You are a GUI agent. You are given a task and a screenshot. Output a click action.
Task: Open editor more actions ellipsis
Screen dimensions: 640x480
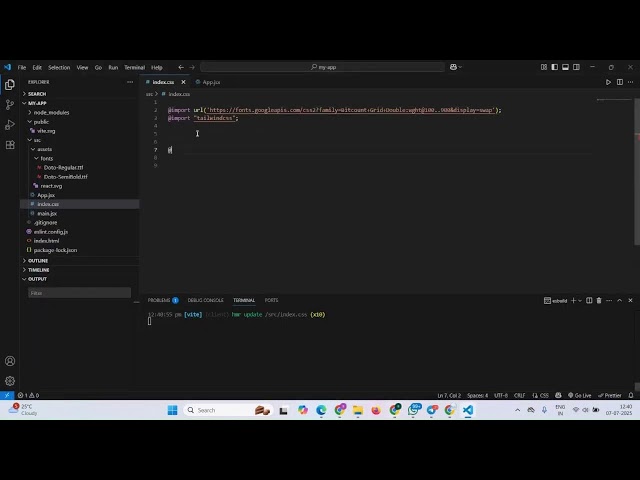click(631, 82)
